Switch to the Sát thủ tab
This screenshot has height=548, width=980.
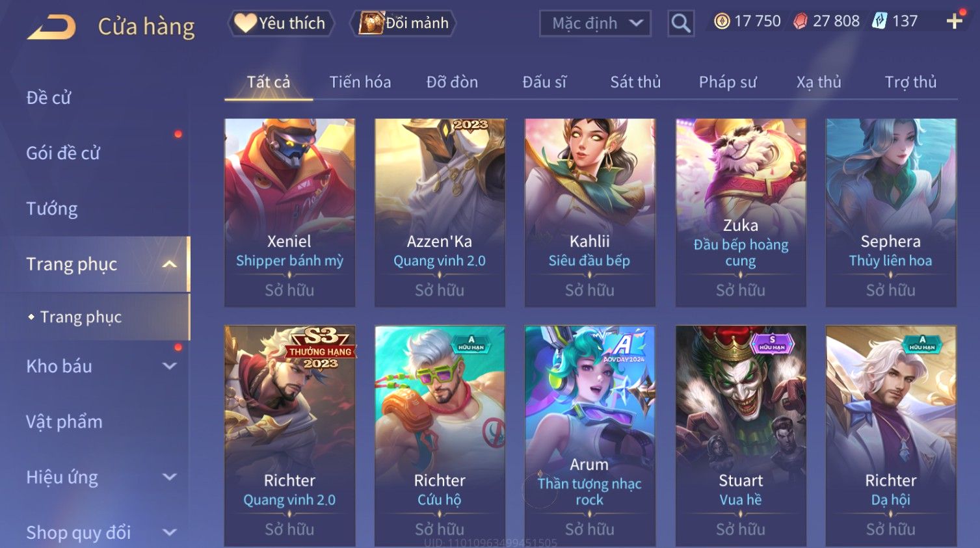pos(635,82)
